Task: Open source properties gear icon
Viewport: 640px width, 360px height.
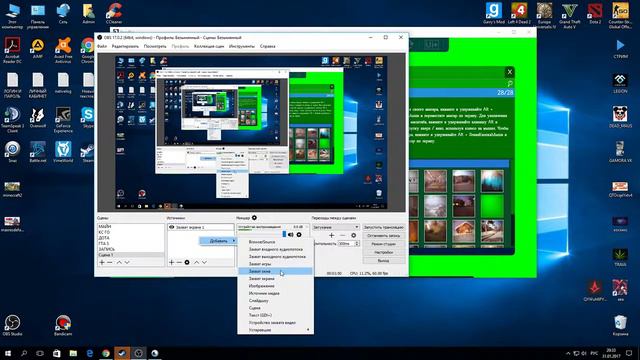Action: point(187,262)
